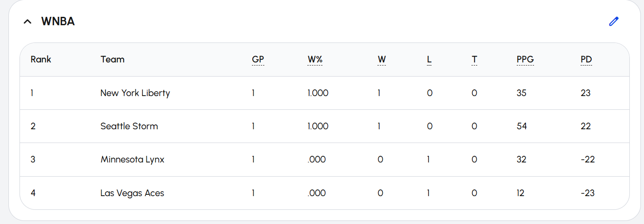Click the WNBA section title
The height and width of the screenshot is (224, 644).
58,21
